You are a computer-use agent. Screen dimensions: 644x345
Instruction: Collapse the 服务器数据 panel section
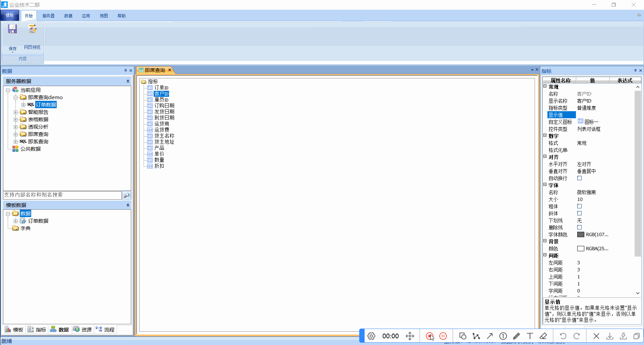tap(127, 81)
